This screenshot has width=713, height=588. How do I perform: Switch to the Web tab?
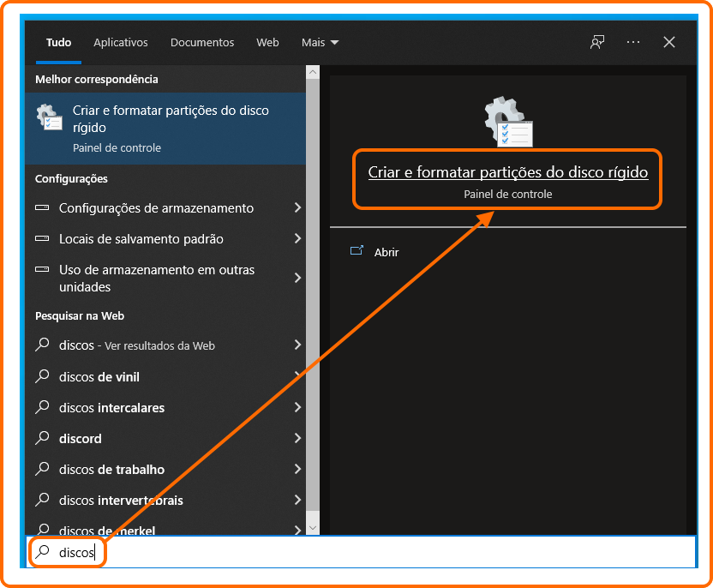click(x=267, y=42)
